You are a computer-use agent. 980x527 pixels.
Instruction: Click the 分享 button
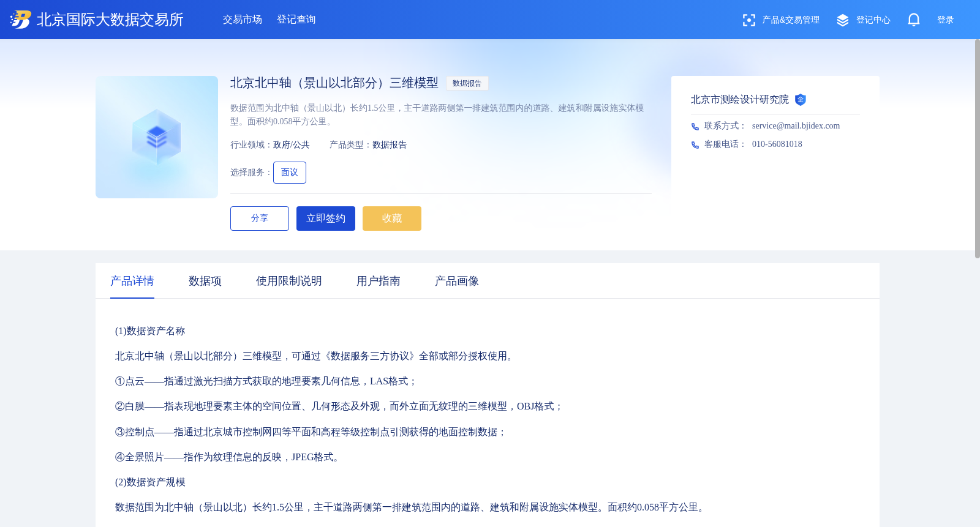(260, 219)
